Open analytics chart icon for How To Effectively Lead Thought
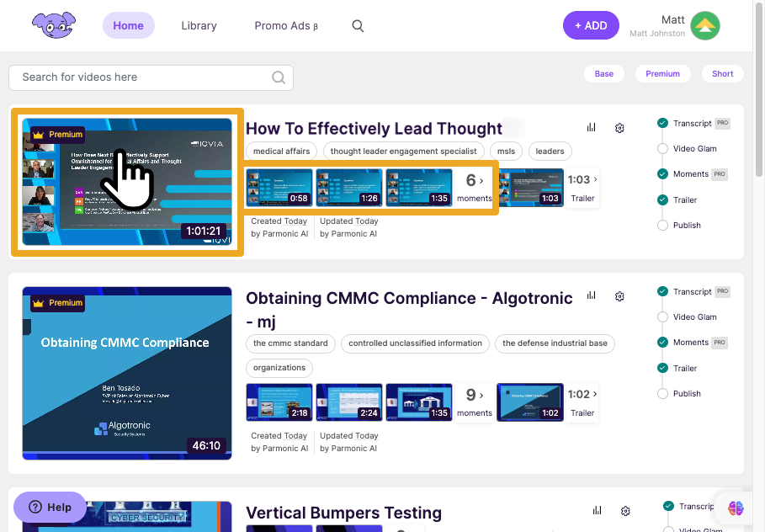The width and height of the screenshot is (765, 532). point(592,128)
